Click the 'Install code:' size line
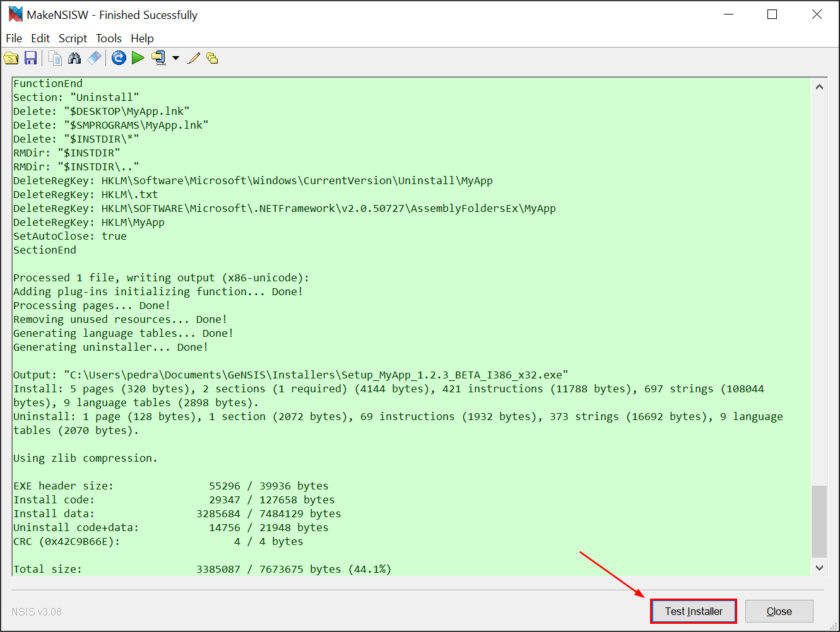 pyautogui.click(x=174, y=500)
